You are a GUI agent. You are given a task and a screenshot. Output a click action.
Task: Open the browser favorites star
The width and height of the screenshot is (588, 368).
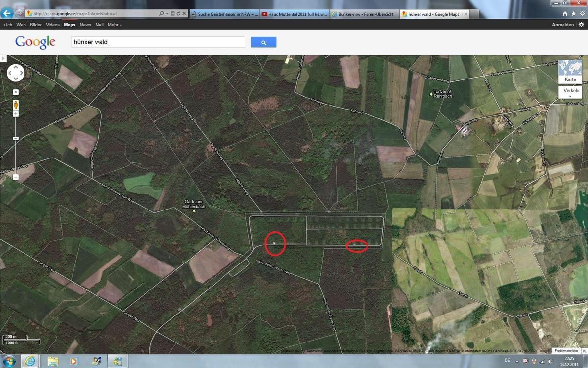[x=573, y=14]
